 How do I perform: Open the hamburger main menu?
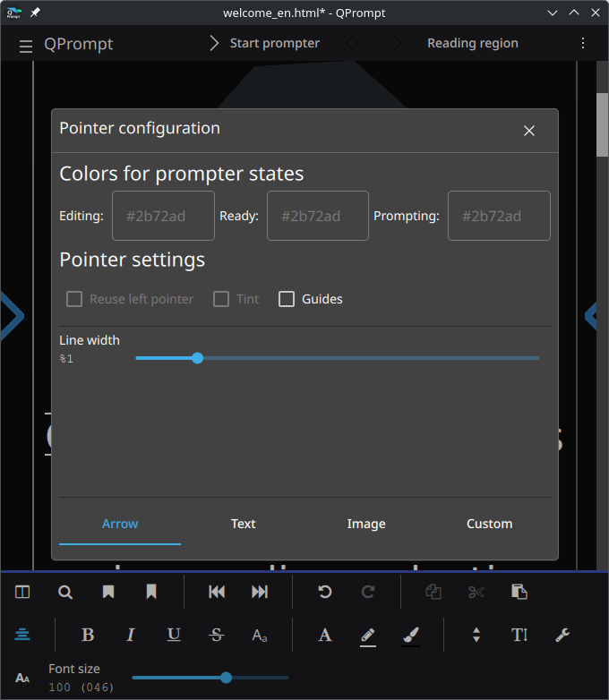25,46
